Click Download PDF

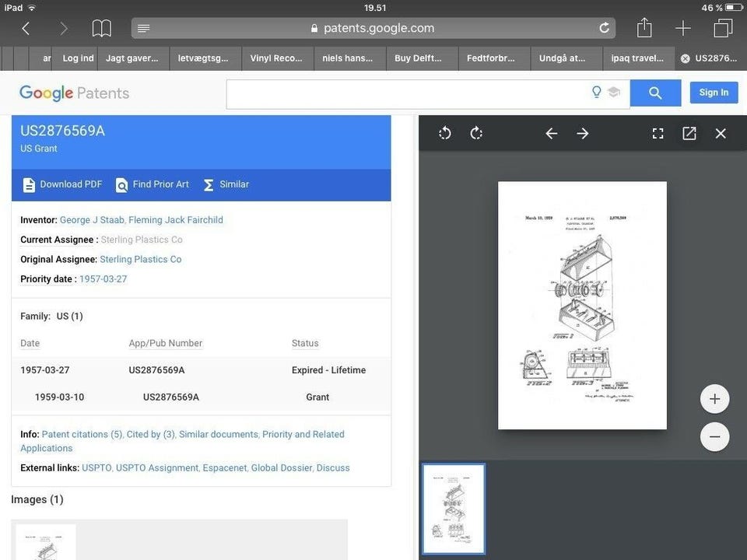click(62, 185)
